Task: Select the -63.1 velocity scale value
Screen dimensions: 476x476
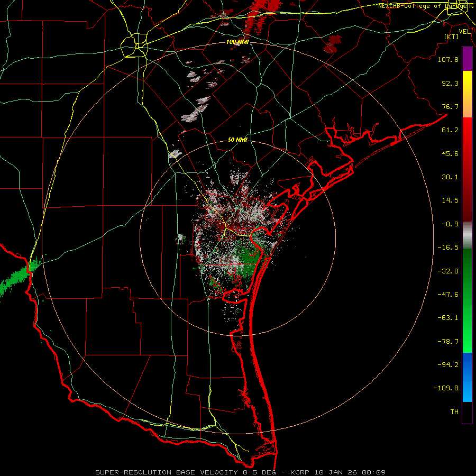Action: pyautogui.click(x=448, y=318)
